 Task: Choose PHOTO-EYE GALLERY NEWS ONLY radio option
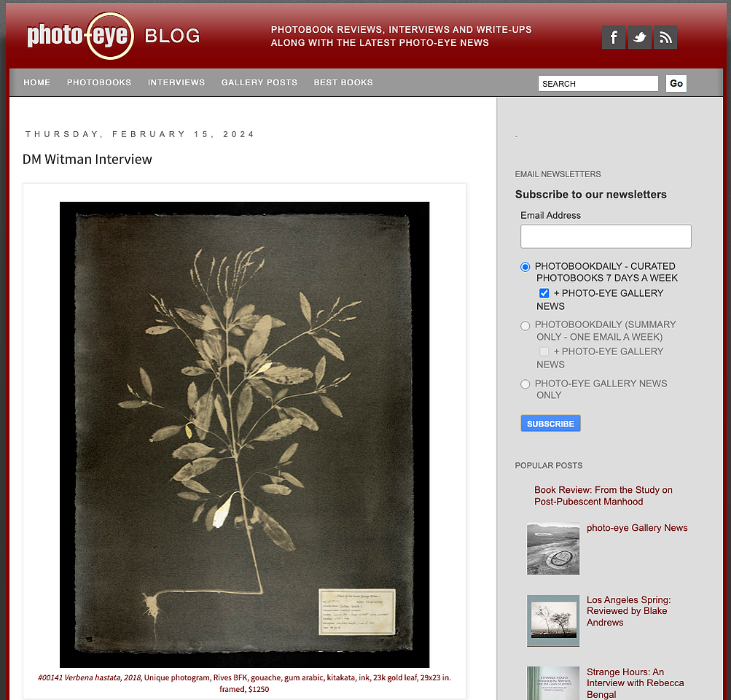point(525,384)
